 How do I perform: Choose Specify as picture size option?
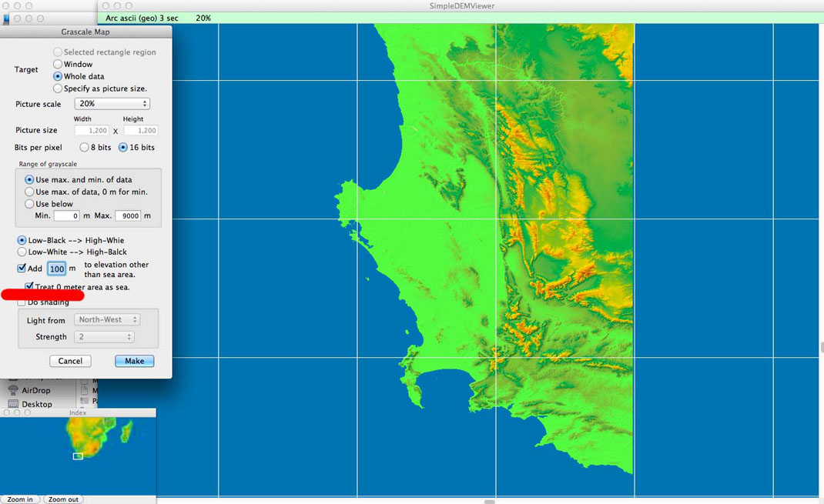point(58,88)
